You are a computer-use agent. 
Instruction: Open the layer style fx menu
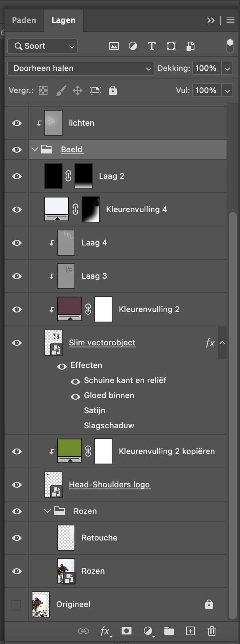click(x=105, y=631)
